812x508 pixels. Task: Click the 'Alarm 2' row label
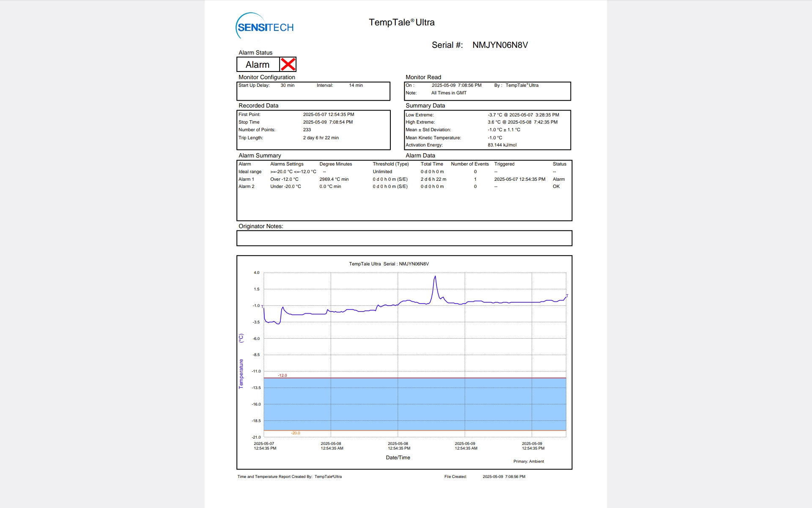coord(246,187)
